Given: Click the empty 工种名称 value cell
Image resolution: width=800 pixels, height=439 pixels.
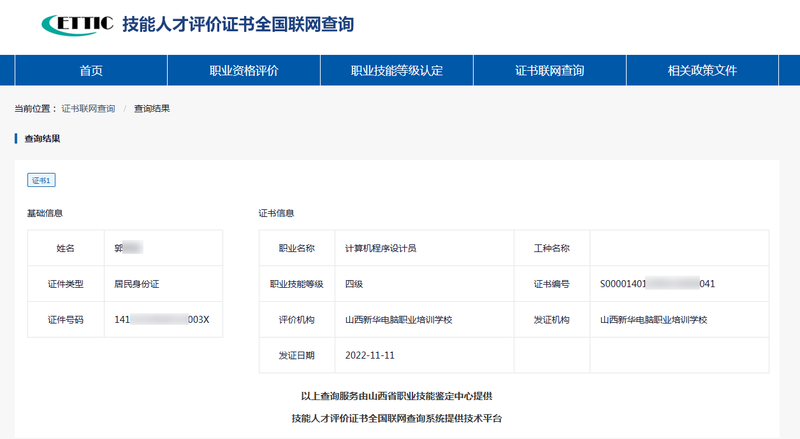Looking at the screenshot, I should pyautogui.click(x=679, y=248).
